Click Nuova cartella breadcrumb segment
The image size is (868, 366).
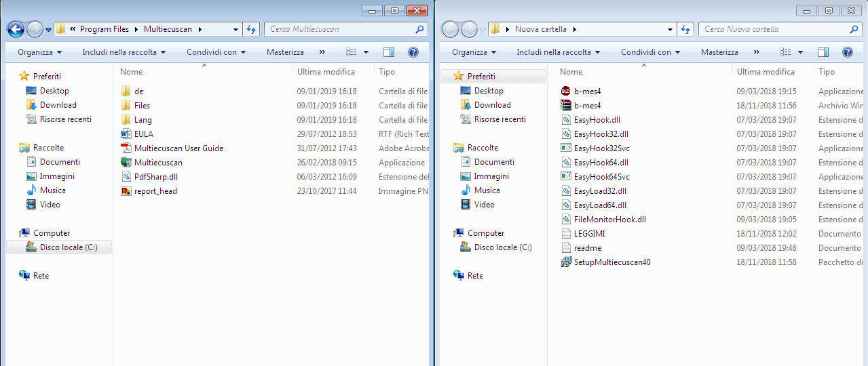pyautogui.click(x=541, y=29)
